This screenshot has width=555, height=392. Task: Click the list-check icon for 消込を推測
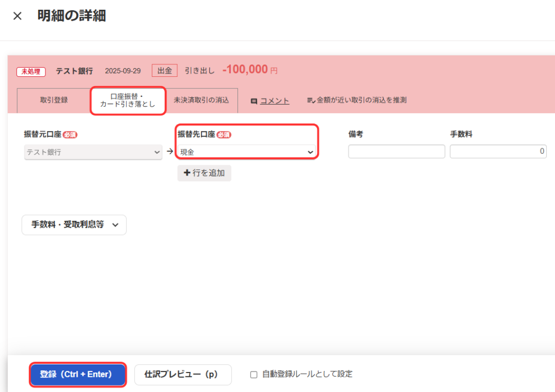click(311, 100)
